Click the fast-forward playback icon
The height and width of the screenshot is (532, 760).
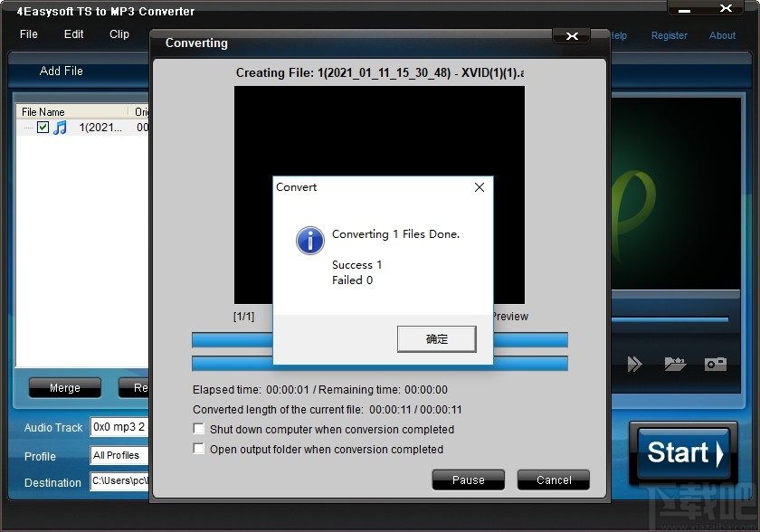click(635, 364)
